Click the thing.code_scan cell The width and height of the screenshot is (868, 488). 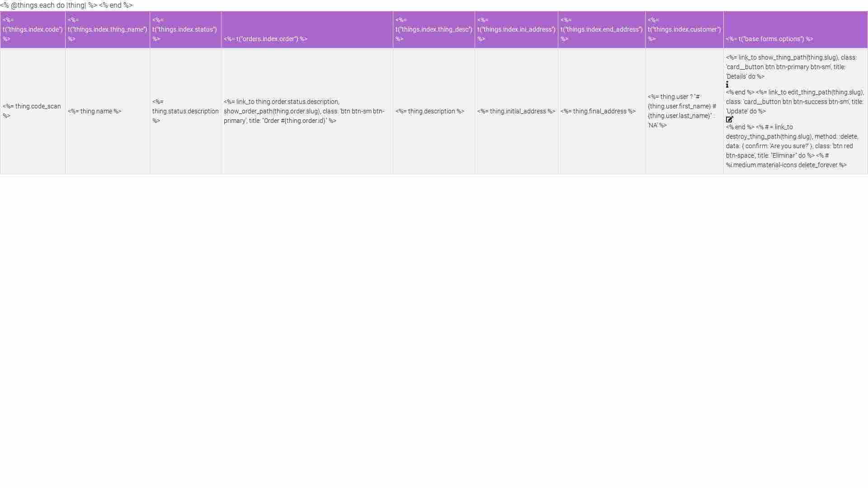(x=32, y=111)
